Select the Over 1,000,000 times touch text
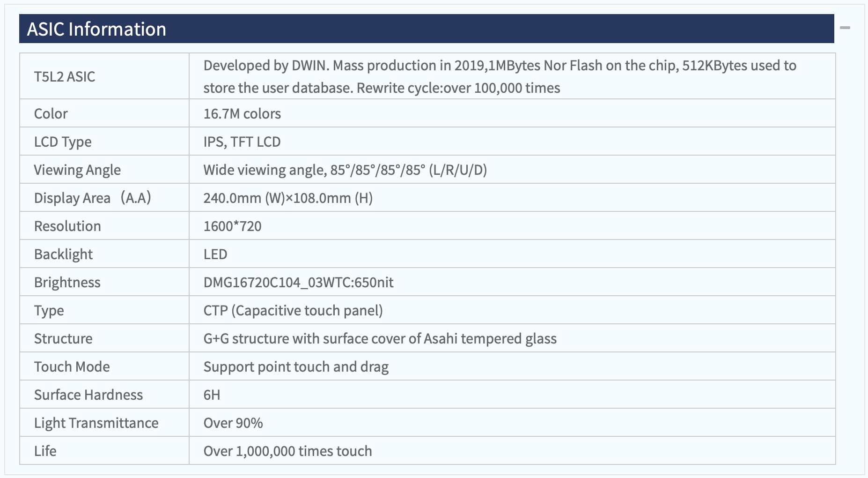The height and width of the screenshot is (478, 868). pyautogui.click(x=287, y=451)
